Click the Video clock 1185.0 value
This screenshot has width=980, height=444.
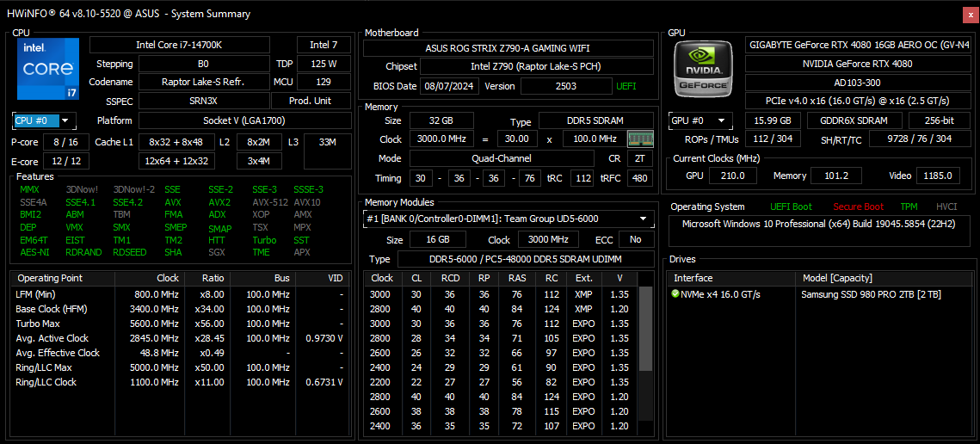[938, 176]
